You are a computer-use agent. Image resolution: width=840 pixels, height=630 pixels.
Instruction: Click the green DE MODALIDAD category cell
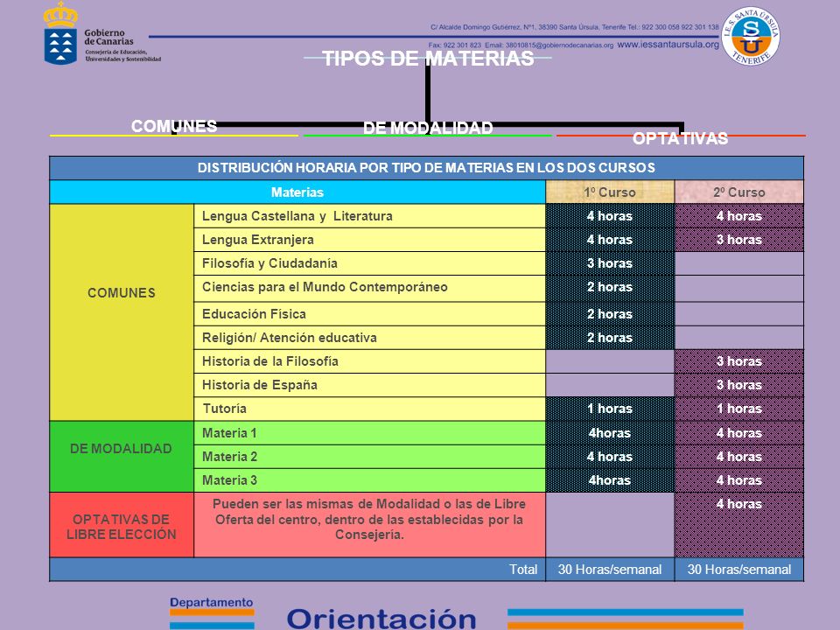122,457
